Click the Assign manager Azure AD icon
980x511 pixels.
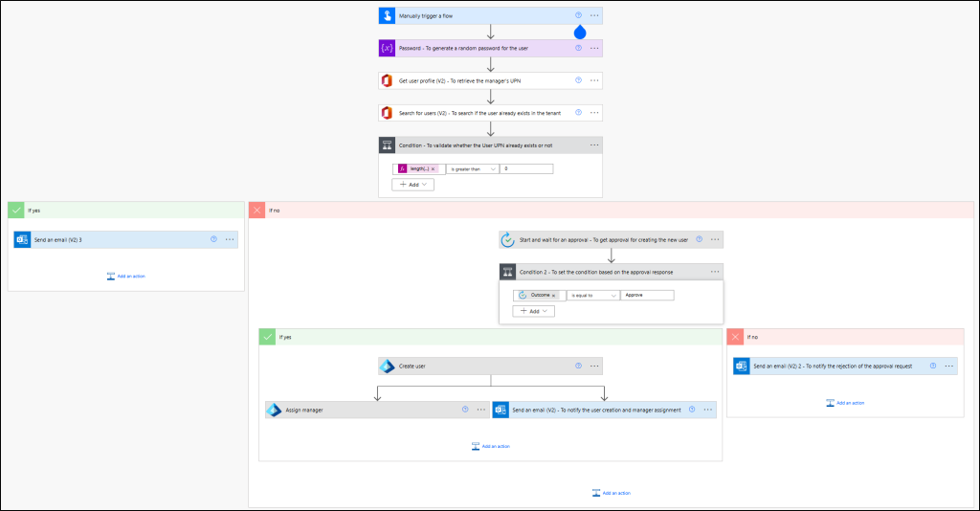click(274, 410)
